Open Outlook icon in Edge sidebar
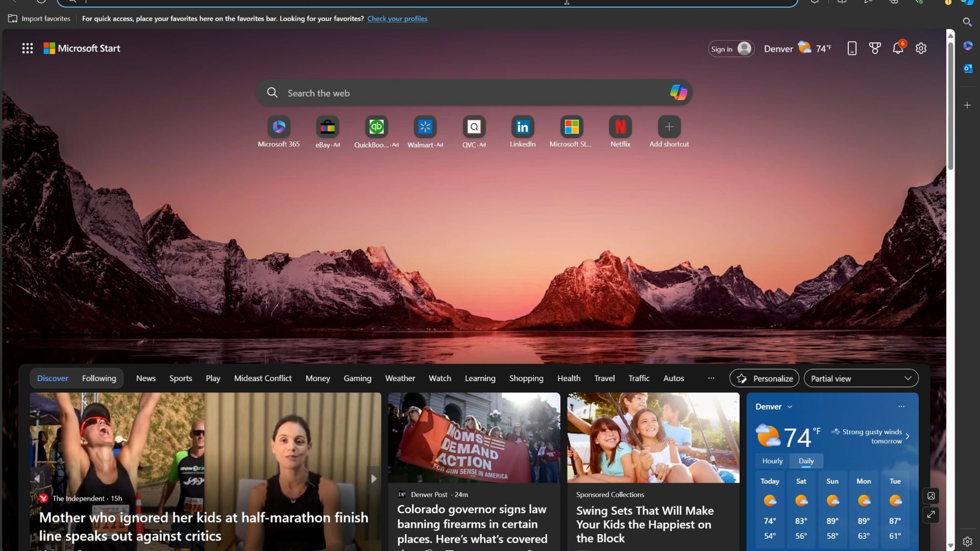This screenshot has height=551, width=980. pyautogui.click(x=967, y=69)
